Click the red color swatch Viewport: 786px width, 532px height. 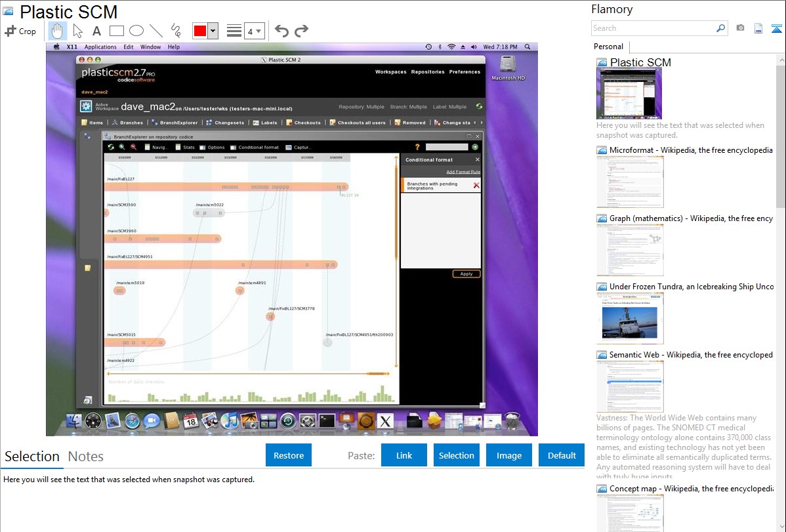point(200,31)
